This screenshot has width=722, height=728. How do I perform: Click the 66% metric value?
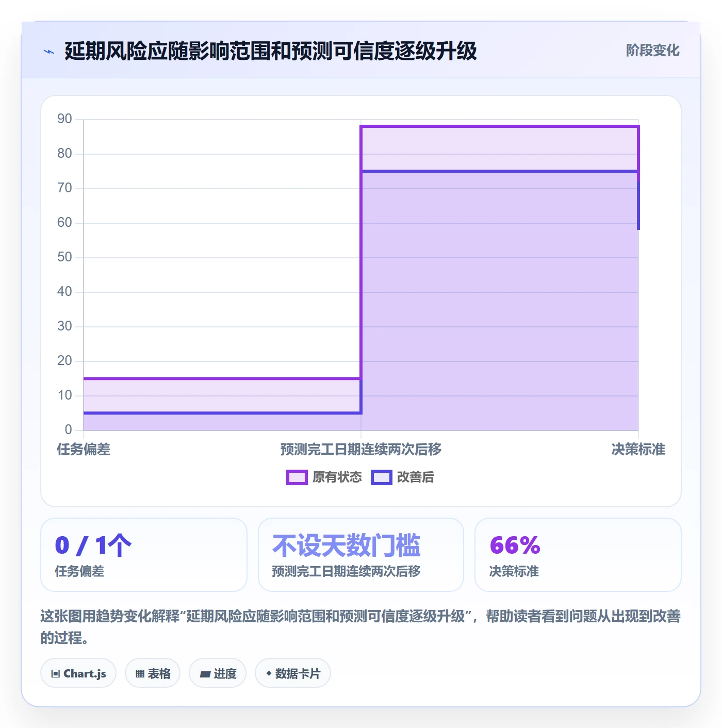(x=515, y=545)
